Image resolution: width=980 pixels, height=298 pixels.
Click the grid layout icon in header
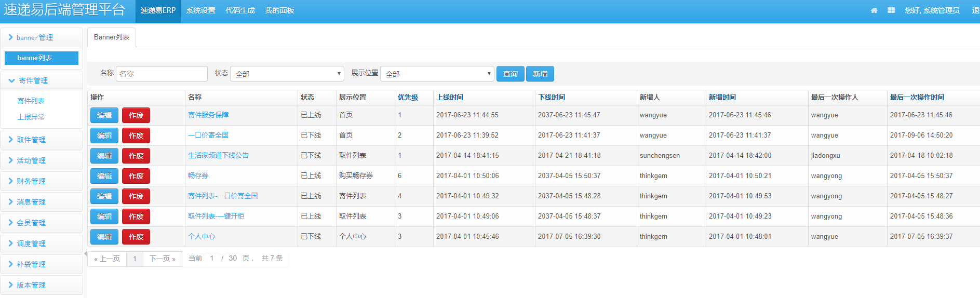[x=891, y=10]
